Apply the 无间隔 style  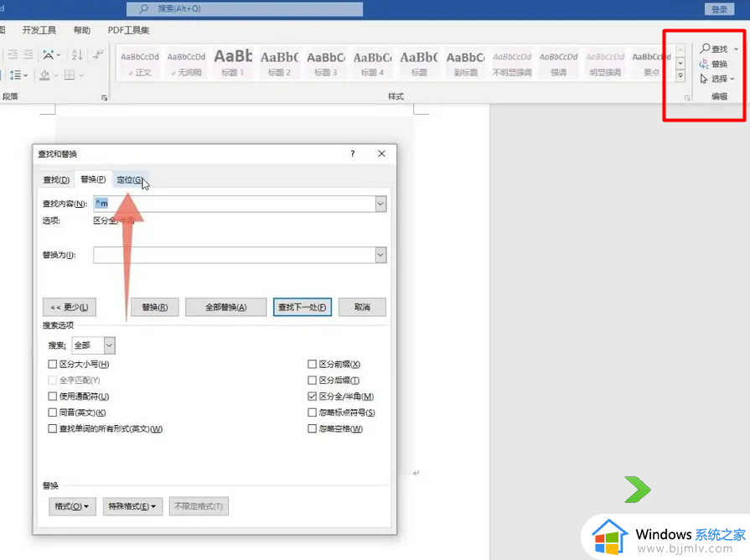(x=186, y=64)
